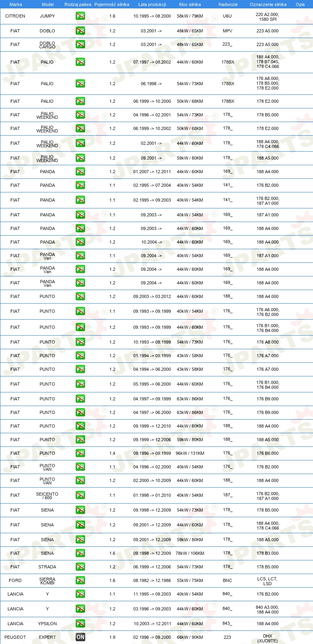Screen dimensions: 313x644
Task: Select the fuel icon in the Siena 1.6 78kW row
Action: click(x=80, y=553)
